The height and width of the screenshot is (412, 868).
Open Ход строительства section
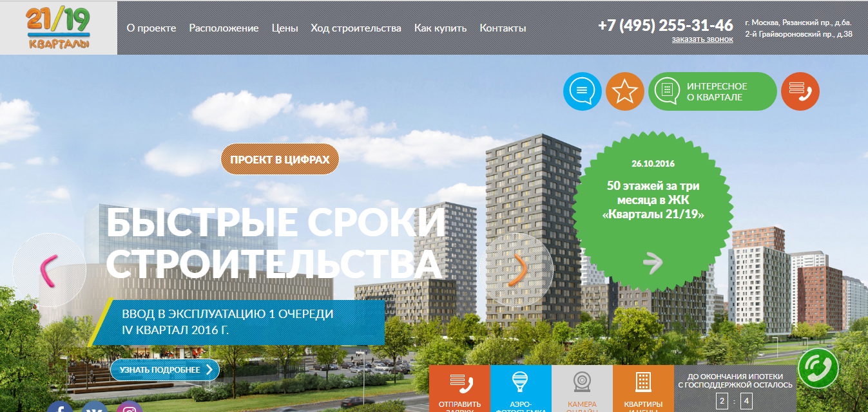356,28
